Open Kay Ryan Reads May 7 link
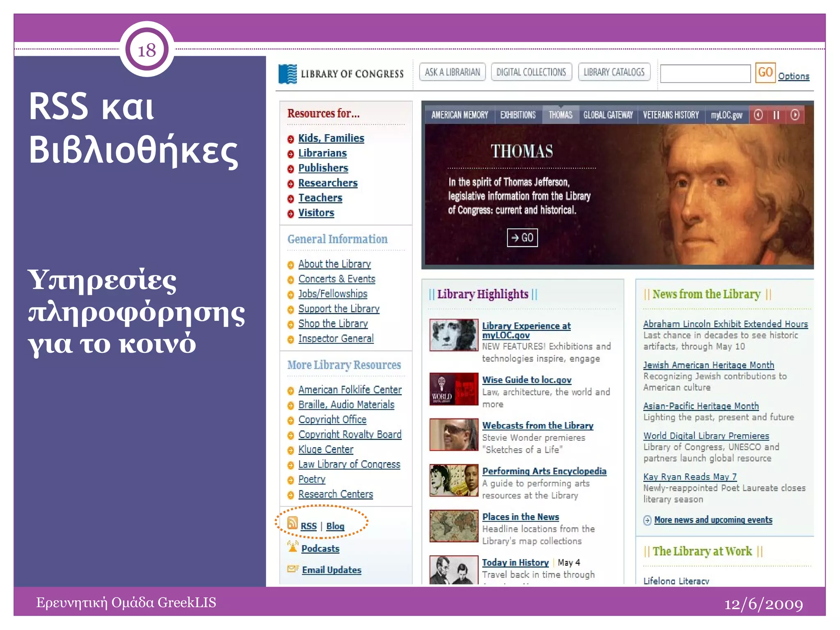 [x=690, y=477]
